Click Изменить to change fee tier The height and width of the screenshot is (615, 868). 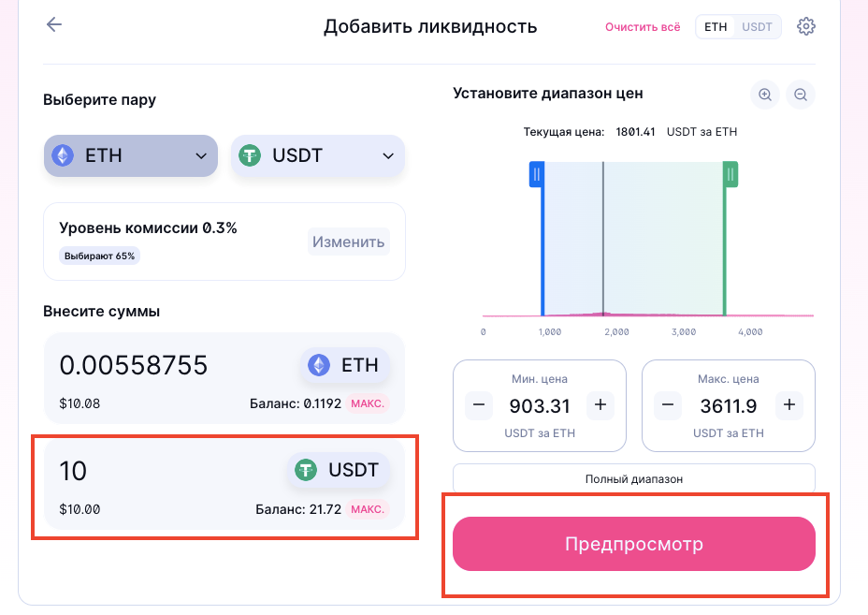348,242
